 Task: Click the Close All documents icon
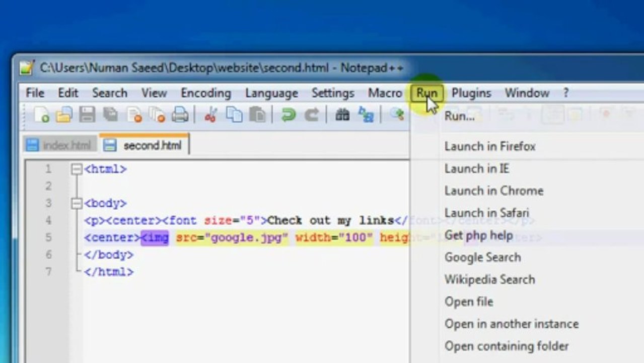pyautogui.click(x=158, y=115)
